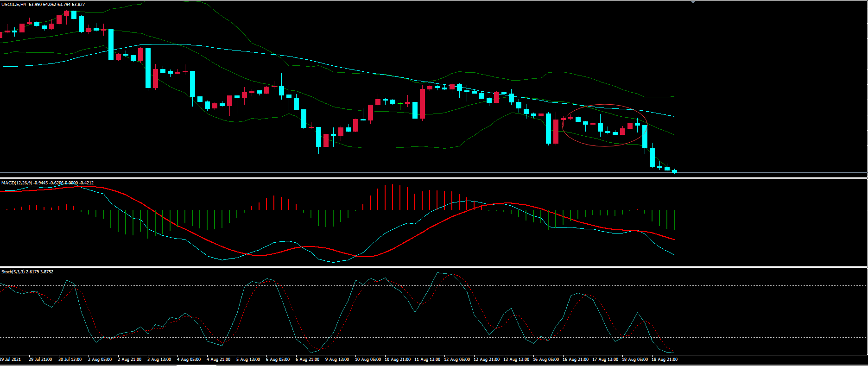This screenshot has width=868, height=366.
Task: Click the '29 Jul 2021' date label
Action: [10, 360]
